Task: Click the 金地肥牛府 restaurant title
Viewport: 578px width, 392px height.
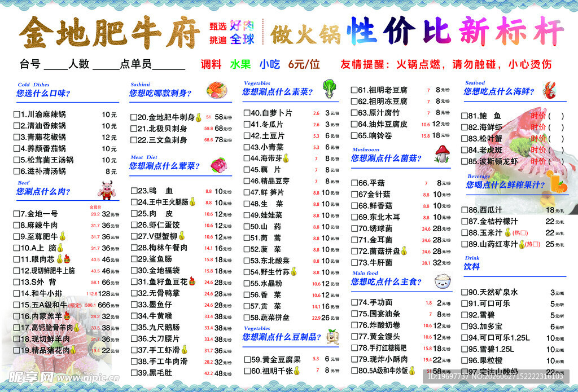Action: click(109, 33)
